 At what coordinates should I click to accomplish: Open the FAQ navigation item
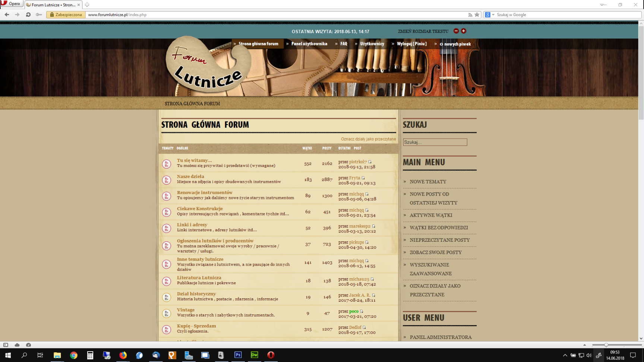tap(343, 44)
